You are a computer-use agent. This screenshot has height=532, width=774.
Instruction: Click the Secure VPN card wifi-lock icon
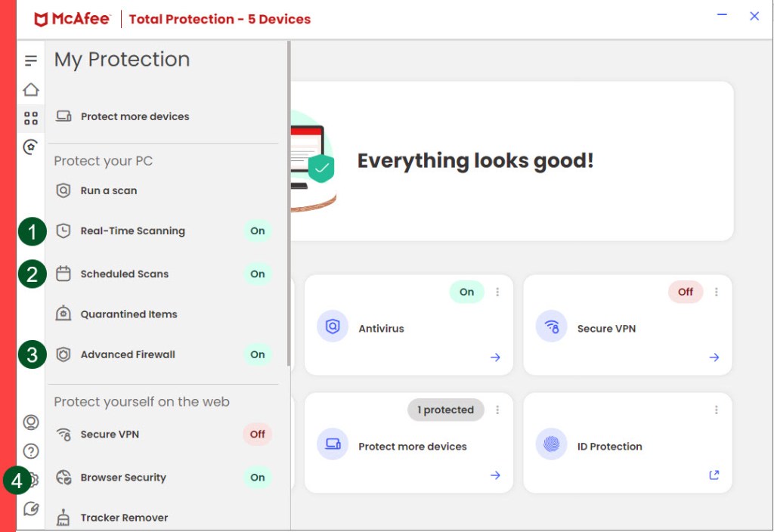[x=551, y=326]
